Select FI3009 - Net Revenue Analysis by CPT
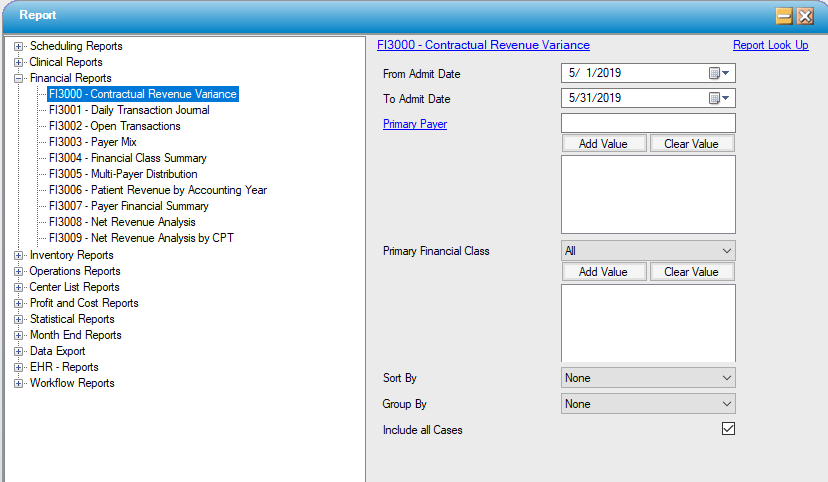The width and height of the screenshot is (828, 482). point(142,238)
